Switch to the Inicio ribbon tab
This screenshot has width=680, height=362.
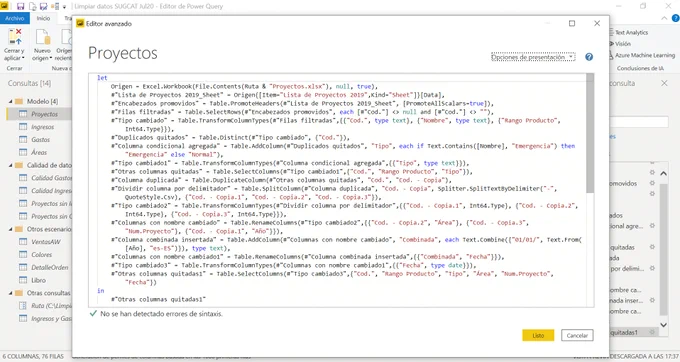[x=43, y=18]
